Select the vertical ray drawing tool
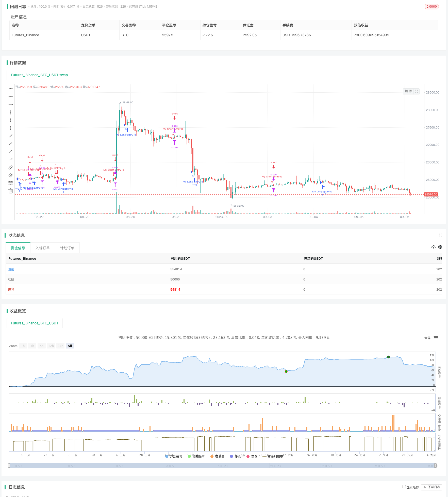 10,120
